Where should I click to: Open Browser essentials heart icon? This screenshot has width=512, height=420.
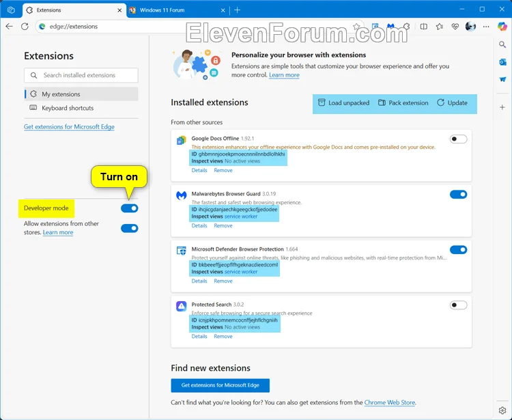pyautogui.click(x=455, y=27)
